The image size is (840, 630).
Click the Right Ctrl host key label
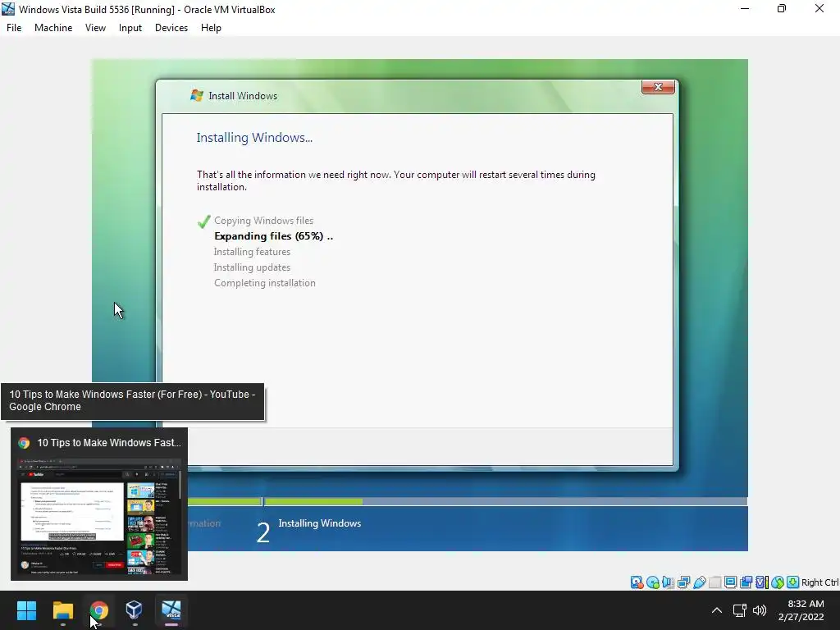[x=820, y=582]
